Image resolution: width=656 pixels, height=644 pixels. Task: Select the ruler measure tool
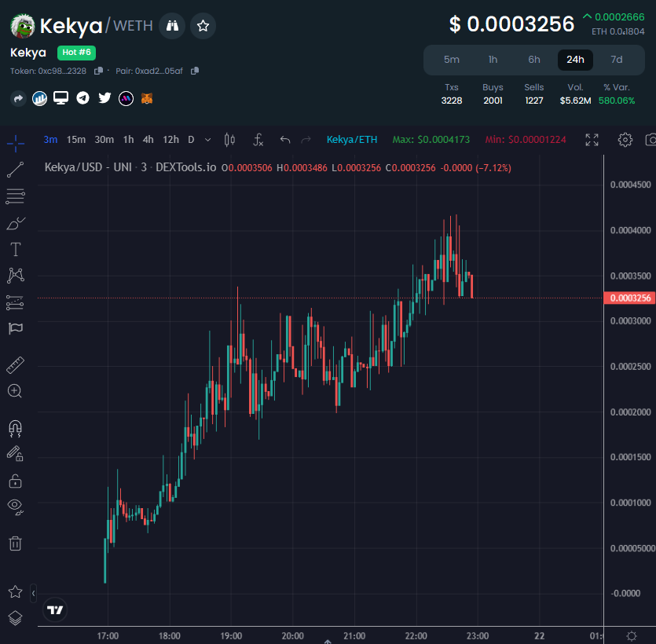coord(16,365)
